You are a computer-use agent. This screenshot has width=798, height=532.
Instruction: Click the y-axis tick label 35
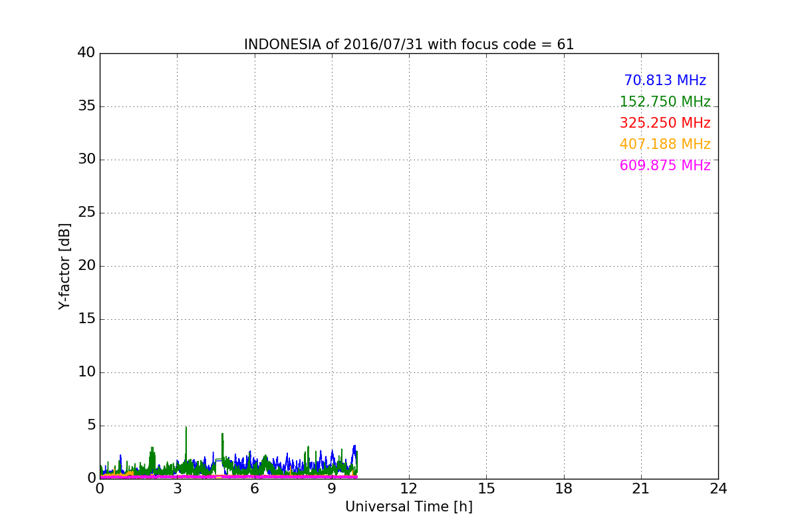pyautogui.click(x=86, y=106)
